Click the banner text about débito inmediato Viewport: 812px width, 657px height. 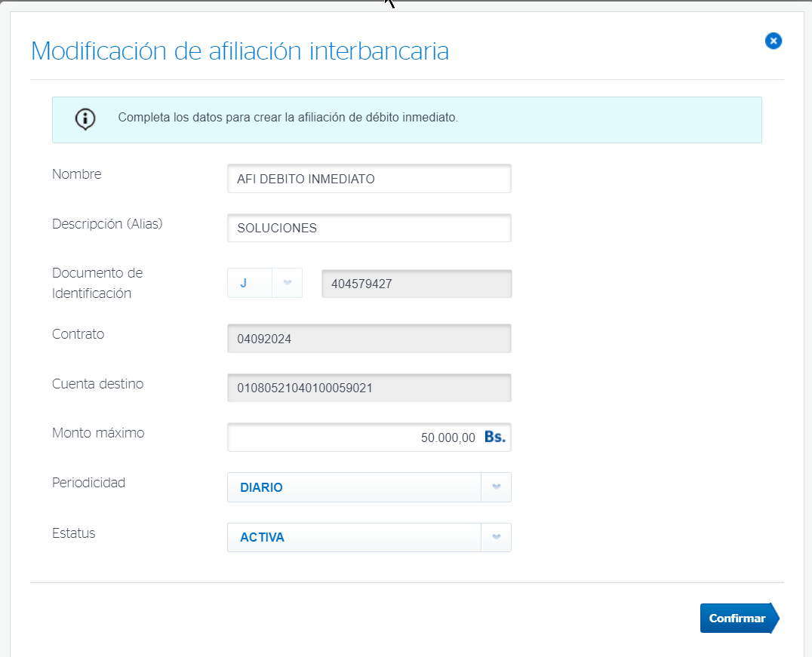[x=288, y=118]
